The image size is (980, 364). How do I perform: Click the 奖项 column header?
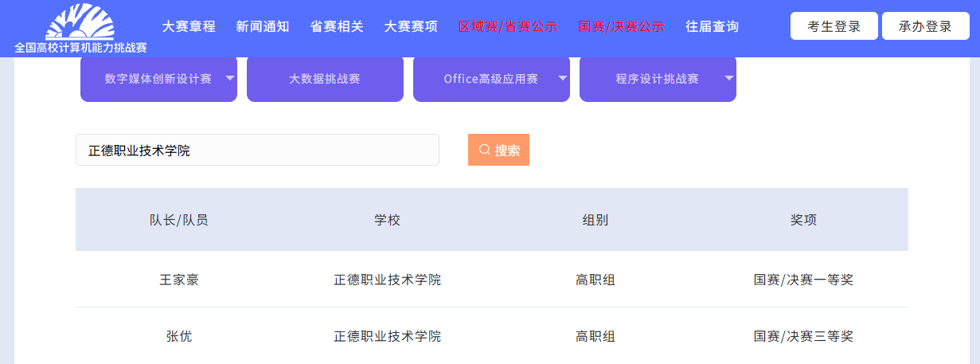coord(803,220)
